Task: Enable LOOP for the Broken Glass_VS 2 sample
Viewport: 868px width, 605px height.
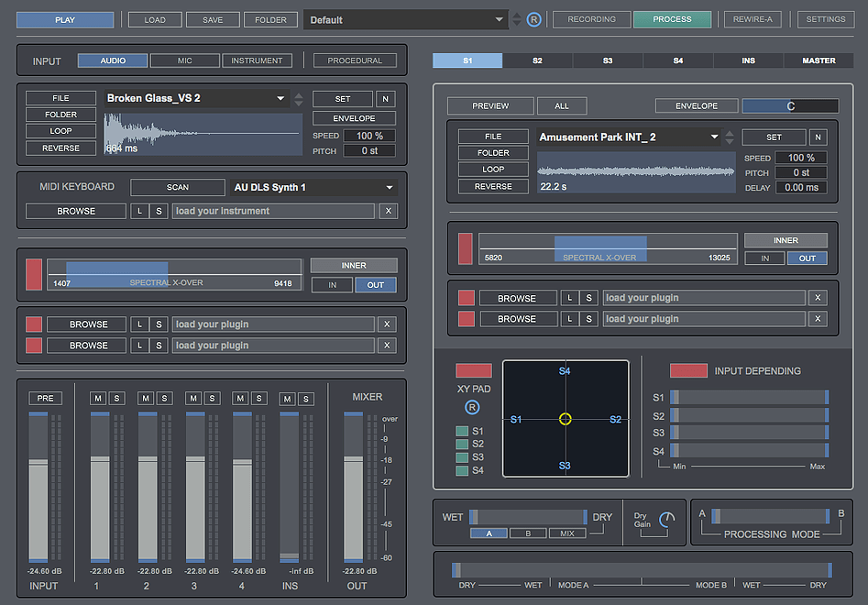Action: [60, 131]
